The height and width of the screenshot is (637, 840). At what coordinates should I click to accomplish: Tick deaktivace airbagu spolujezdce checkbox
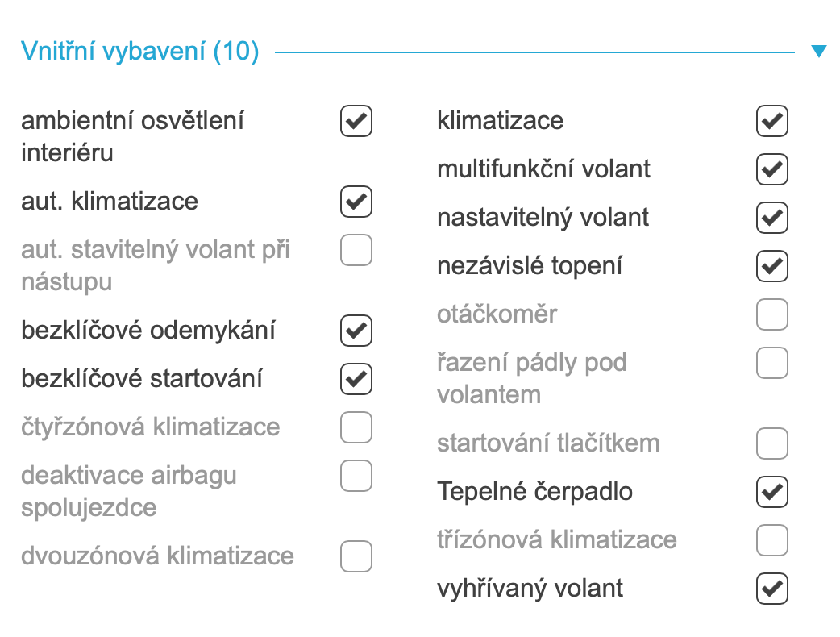356,476
